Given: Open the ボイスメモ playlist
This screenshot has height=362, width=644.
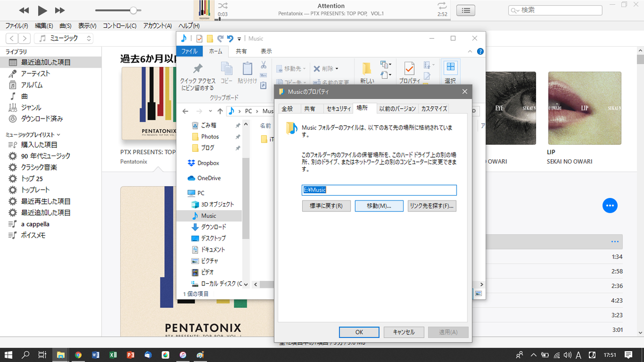Looking at the screenshot, I should [x=33, y=235].
